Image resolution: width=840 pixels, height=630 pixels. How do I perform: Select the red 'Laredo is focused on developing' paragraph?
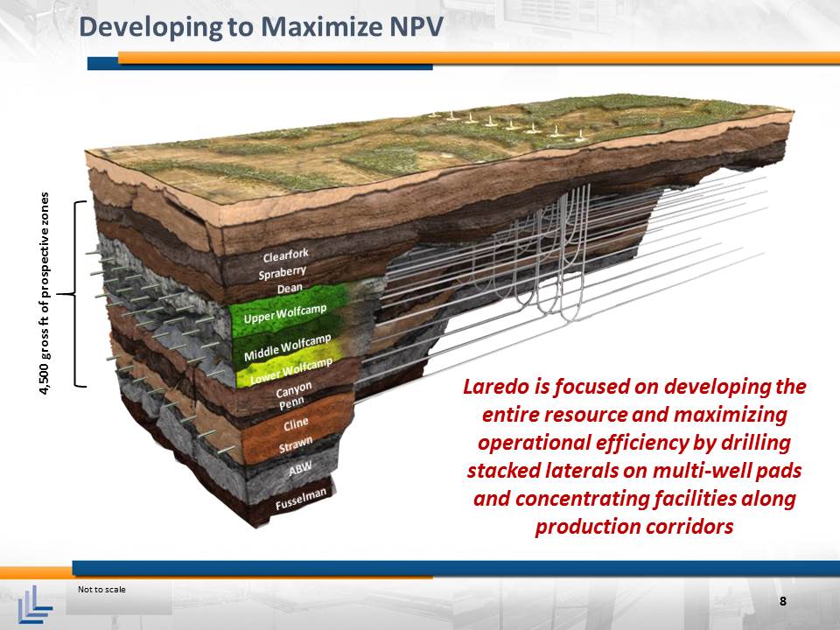(x=634, y=456)
